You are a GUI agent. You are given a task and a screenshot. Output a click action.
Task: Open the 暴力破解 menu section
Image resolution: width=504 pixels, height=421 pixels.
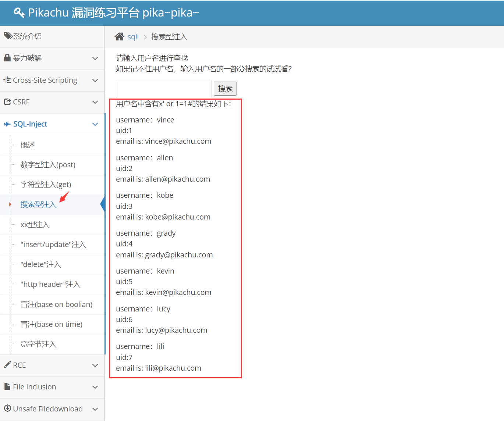[x=52, y=58]
